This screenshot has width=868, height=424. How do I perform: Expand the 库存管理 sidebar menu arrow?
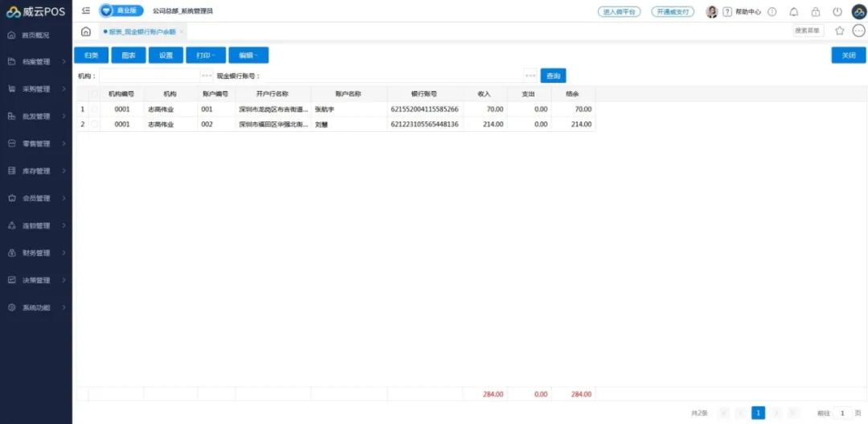pos(64,171)
